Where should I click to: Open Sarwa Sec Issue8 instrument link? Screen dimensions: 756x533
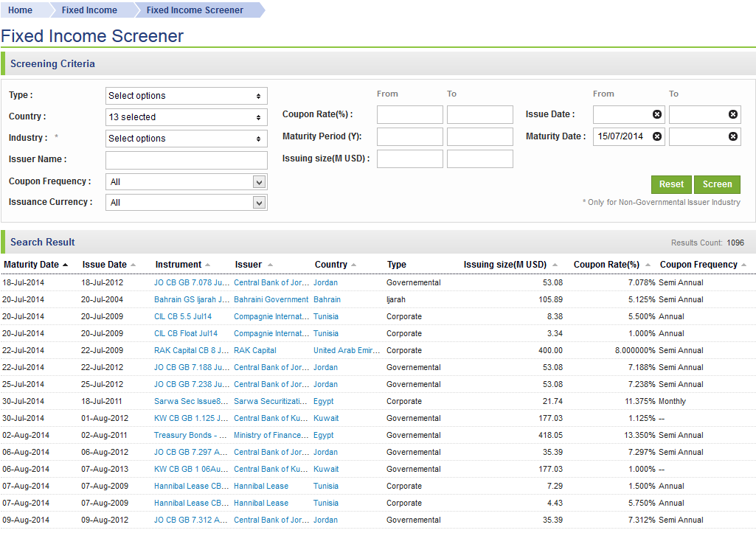(192, 402)
